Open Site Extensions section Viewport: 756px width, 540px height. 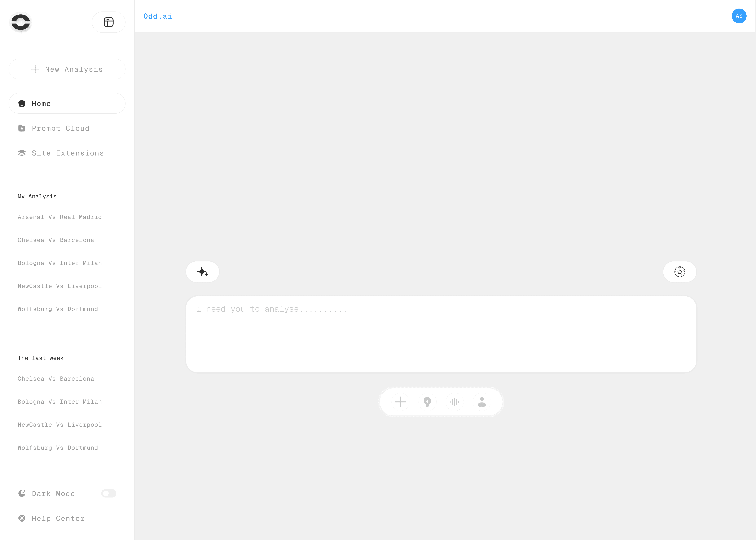pyautogui.click(x=67, y=153)
